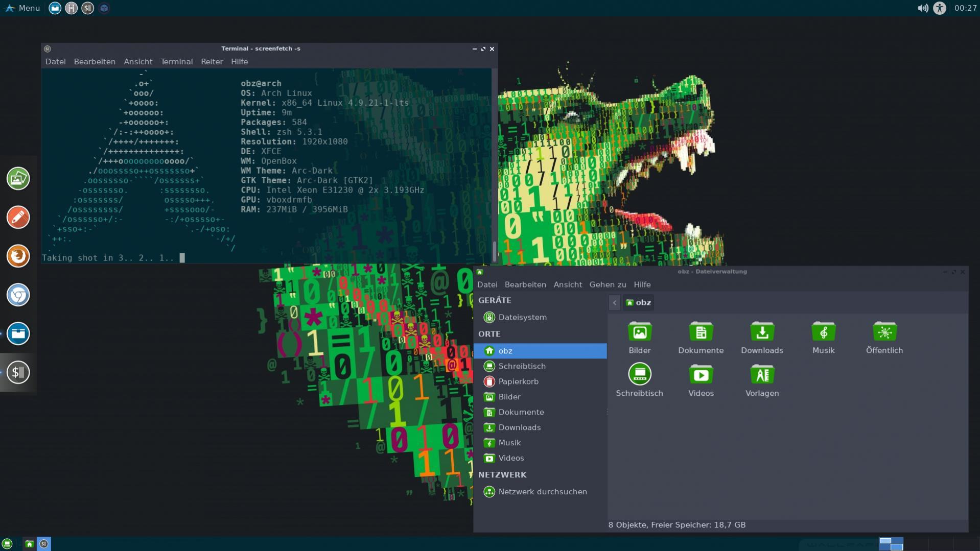
Task: Click the first workspace in the pager
Action: click(x=891, y=543)
